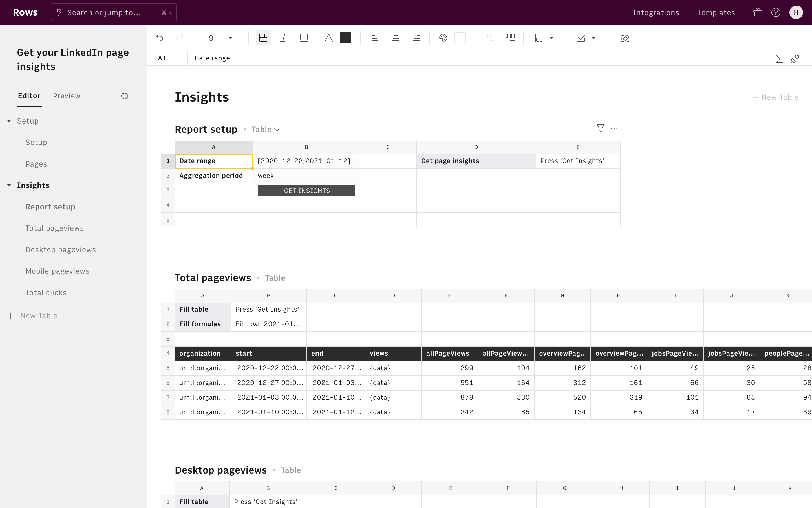
Task: Select the allPageViews header cell
Action: [449, 353]
